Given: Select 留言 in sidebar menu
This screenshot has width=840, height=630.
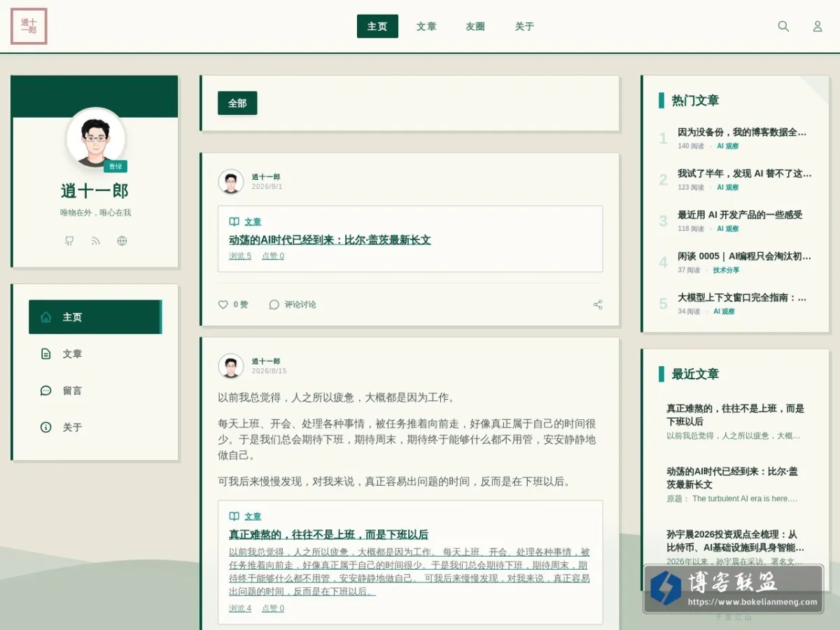Looking at the screenshot, I should click(x=95, y=391).
